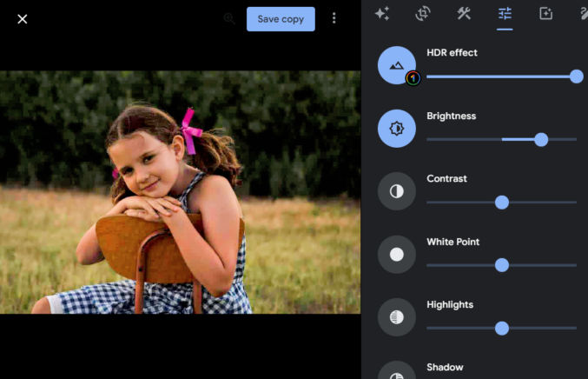588x379 pixels.
Task: Click the Highlights label text
Action: (450, 305)
